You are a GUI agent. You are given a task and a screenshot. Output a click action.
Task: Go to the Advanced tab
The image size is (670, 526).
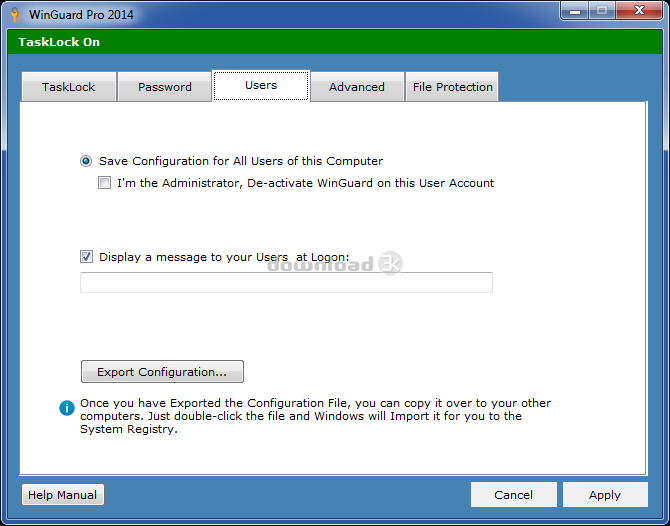pos(357,87)
